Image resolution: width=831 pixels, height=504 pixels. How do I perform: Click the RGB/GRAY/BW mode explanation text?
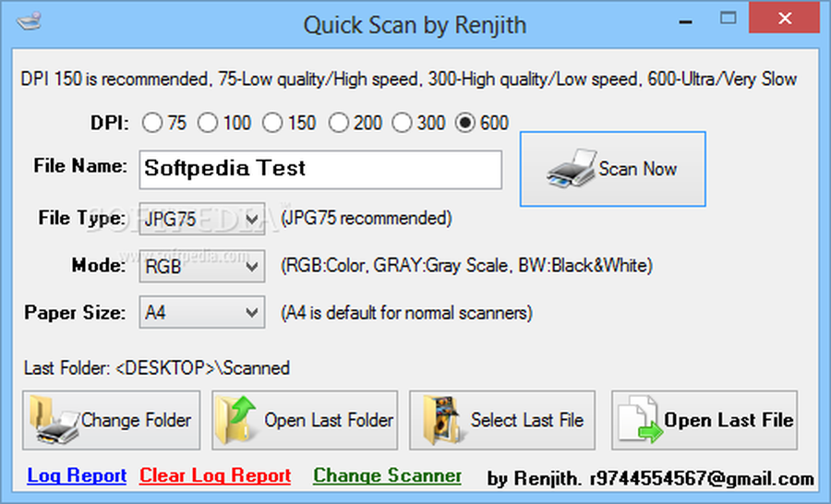pyautogui.click(x=466, y=265)
